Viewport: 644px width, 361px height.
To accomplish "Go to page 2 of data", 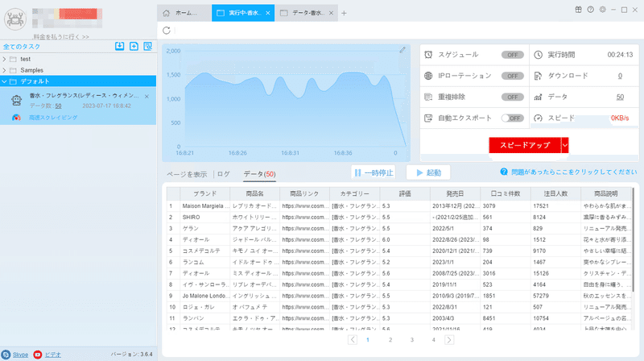I will (390, 339).
